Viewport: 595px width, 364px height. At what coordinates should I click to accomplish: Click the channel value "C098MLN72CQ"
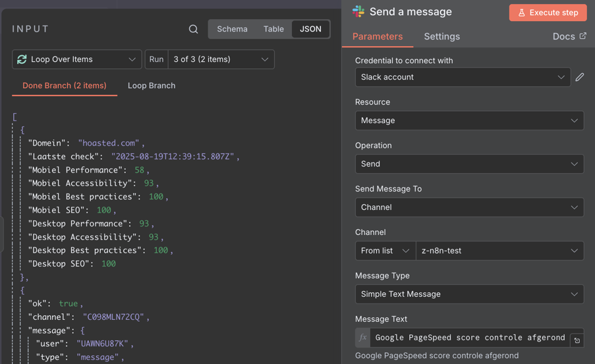113,317
